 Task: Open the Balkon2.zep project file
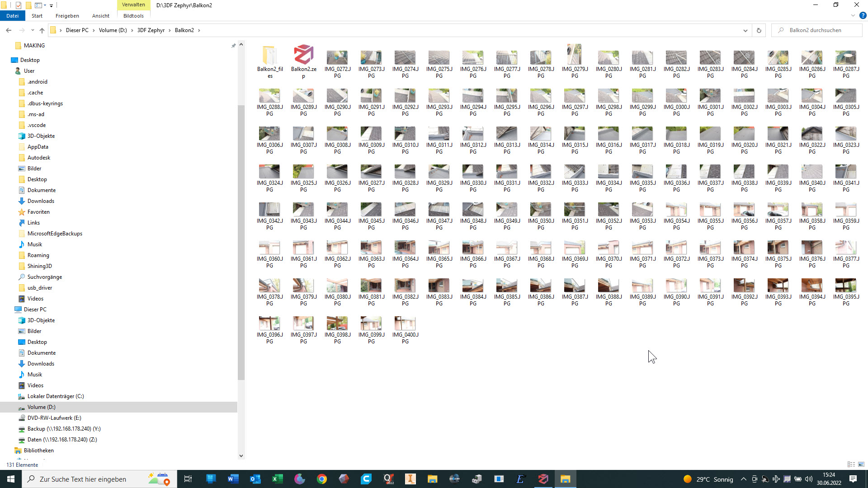coord(303,56)
